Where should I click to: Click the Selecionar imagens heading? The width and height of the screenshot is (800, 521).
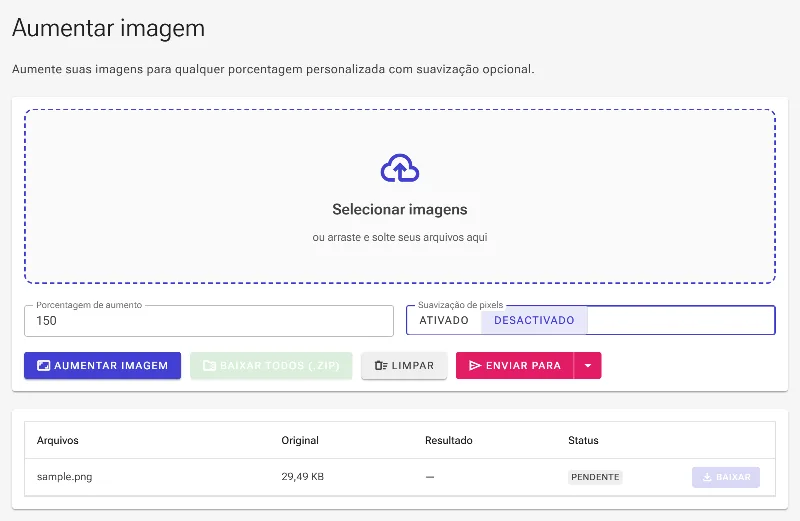[x=400, y=209]
